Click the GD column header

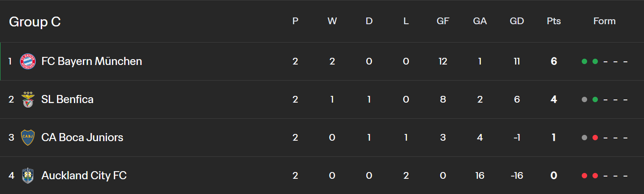click(517, 21)
